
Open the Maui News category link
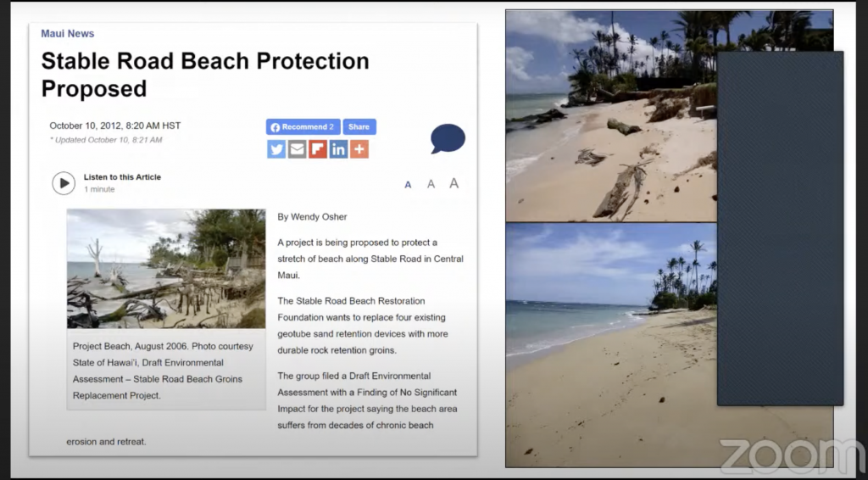(x=68, y=33)
